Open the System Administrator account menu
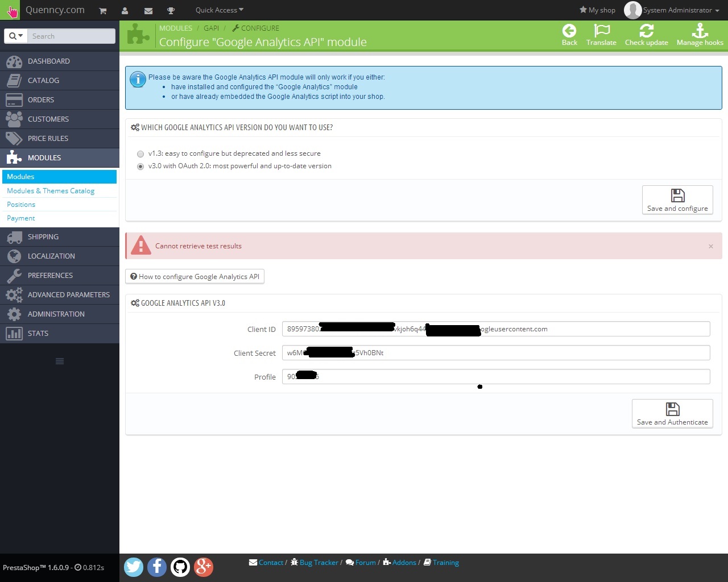The image size is (728, 582). (x=671, y=10)
